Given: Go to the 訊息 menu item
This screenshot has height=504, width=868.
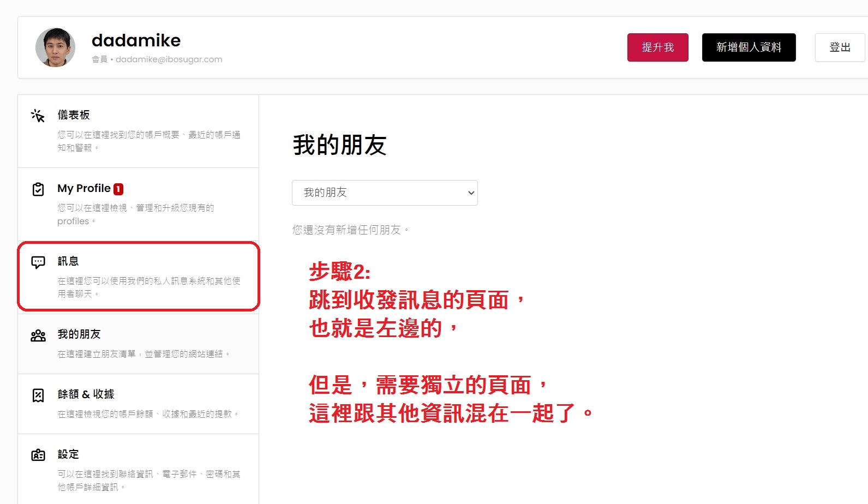Looking at the screenshot, I should pos(68,261).
